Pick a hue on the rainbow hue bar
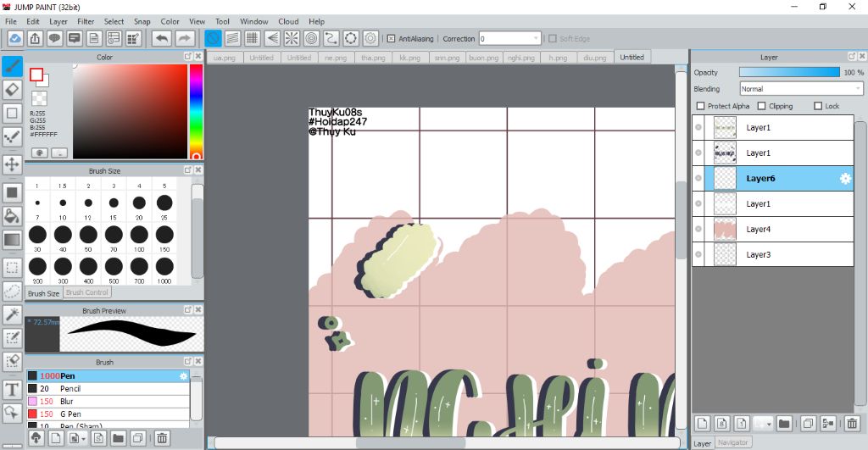Image resolution: width=868 pixels, height=450 pixels. point(196,112)
